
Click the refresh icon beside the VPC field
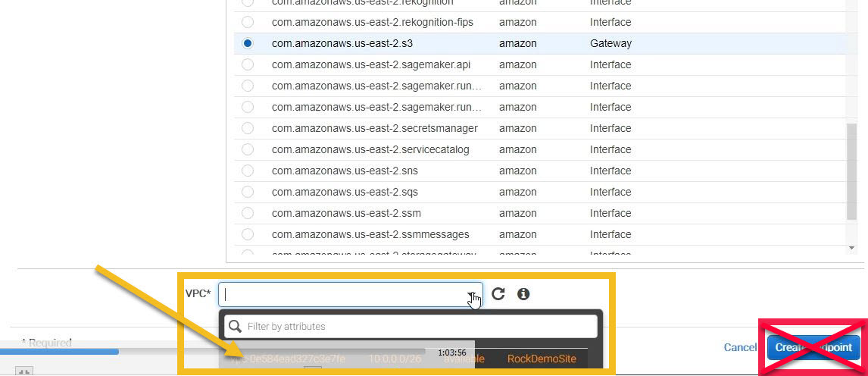498,293
